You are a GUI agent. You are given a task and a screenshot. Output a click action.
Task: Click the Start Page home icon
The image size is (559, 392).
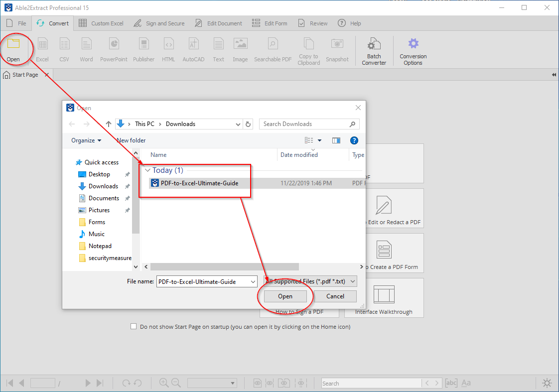tap(6, 75)
